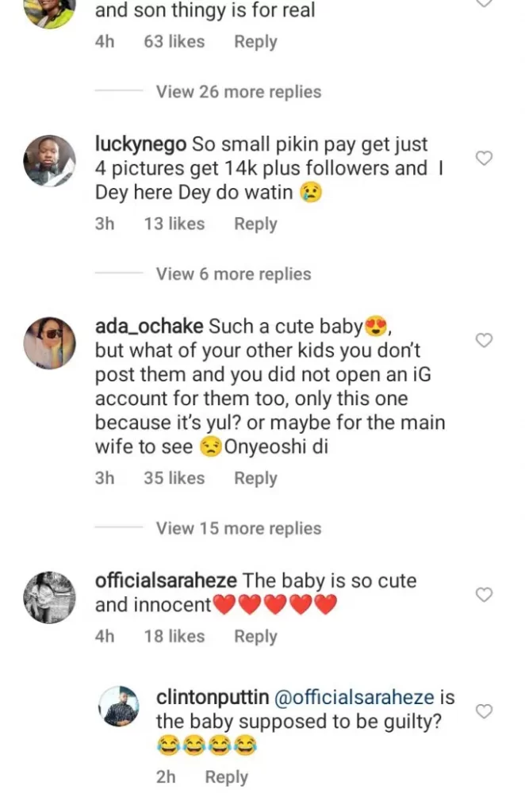Open ada_ochake's profile avatar

tap(50, 344)
